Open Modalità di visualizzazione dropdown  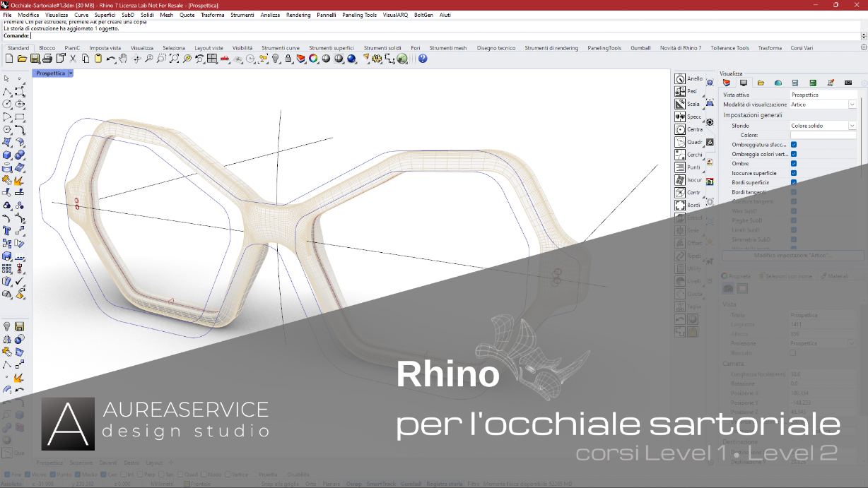pos(852,105)
